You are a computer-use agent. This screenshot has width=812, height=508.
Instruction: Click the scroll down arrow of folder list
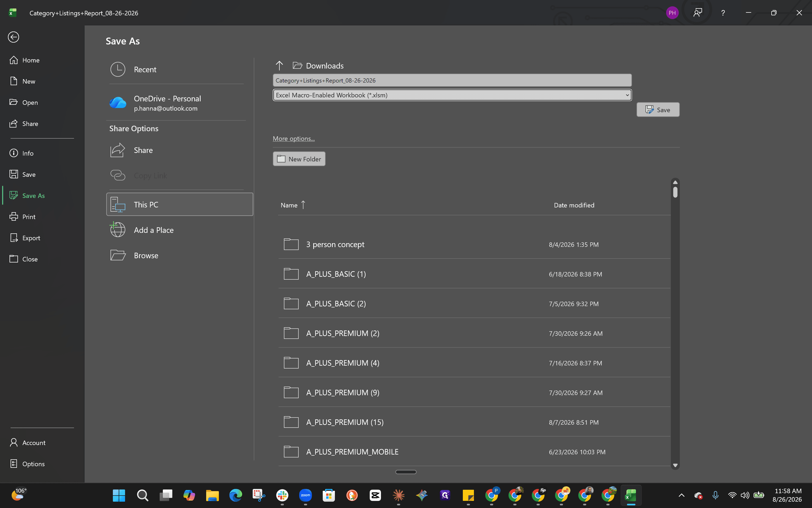[x=675, y=465]
